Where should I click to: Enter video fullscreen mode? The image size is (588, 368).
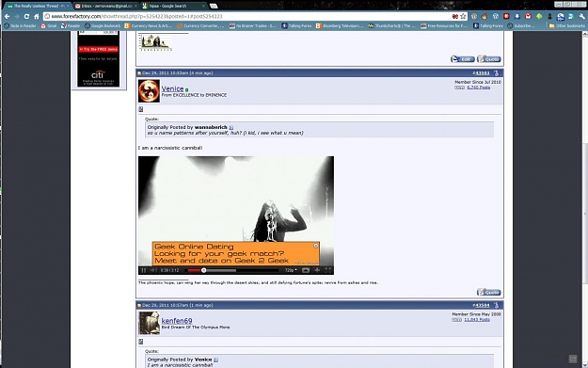click(327, 270)
